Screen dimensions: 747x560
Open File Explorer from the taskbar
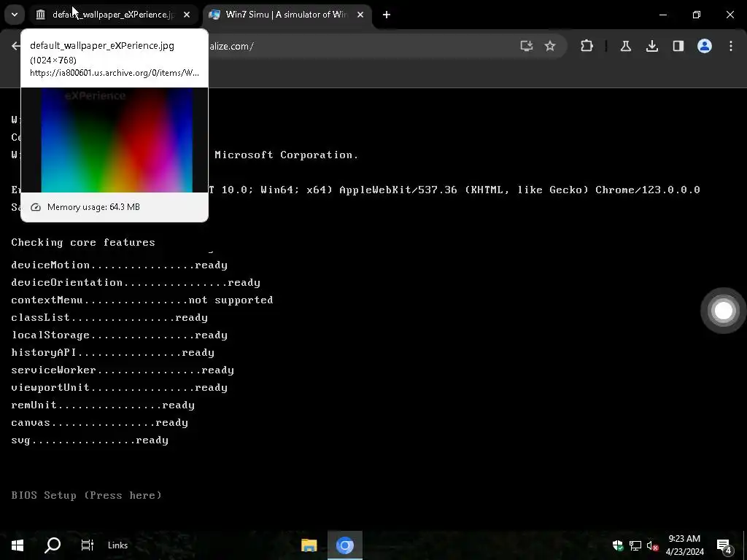(309, 545)
